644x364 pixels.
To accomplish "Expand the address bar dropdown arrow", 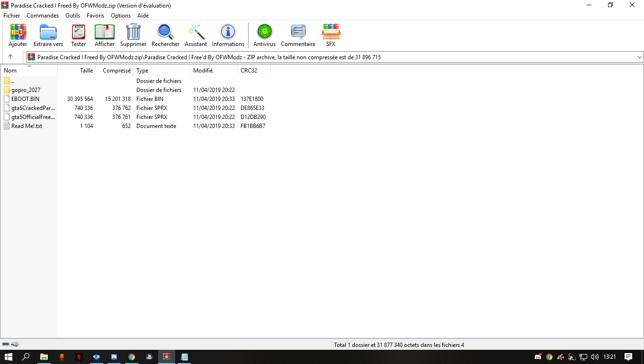I will pyautogui.click(x=640, y=57).
